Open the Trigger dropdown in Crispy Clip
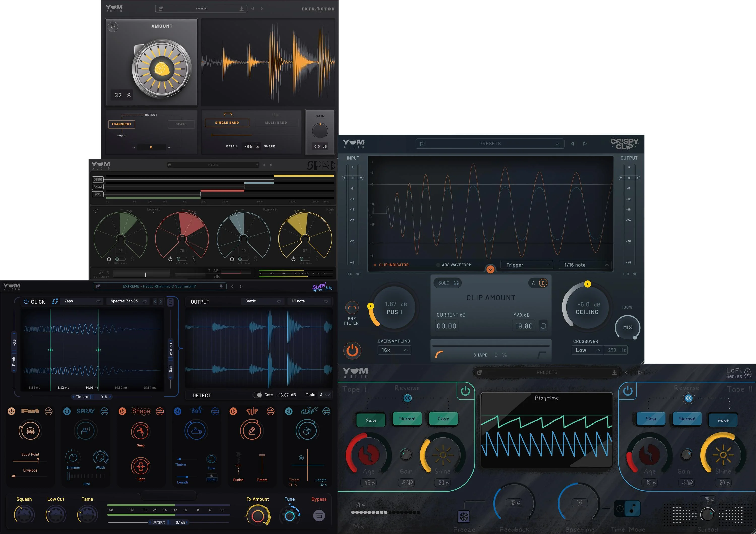 pos(527,265)
